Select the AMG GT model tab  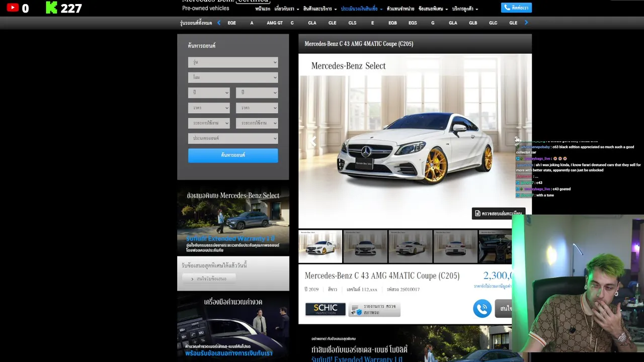275,23
